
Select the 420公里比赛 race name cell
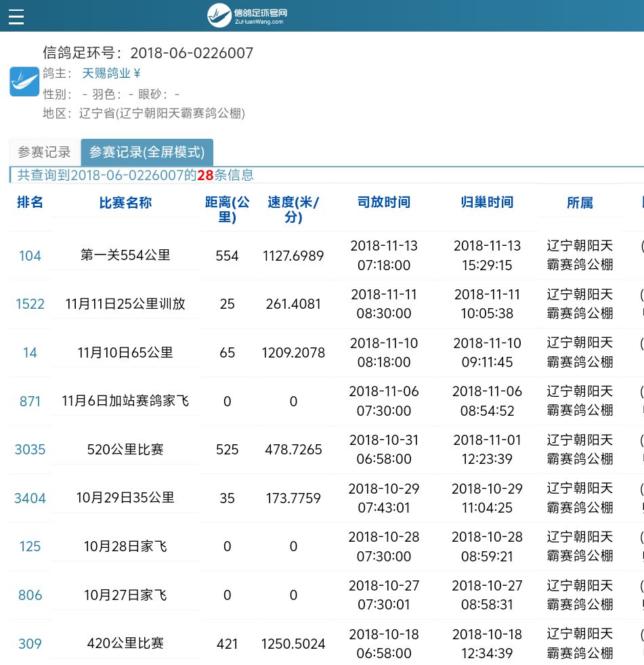click(x=125, y=643)
